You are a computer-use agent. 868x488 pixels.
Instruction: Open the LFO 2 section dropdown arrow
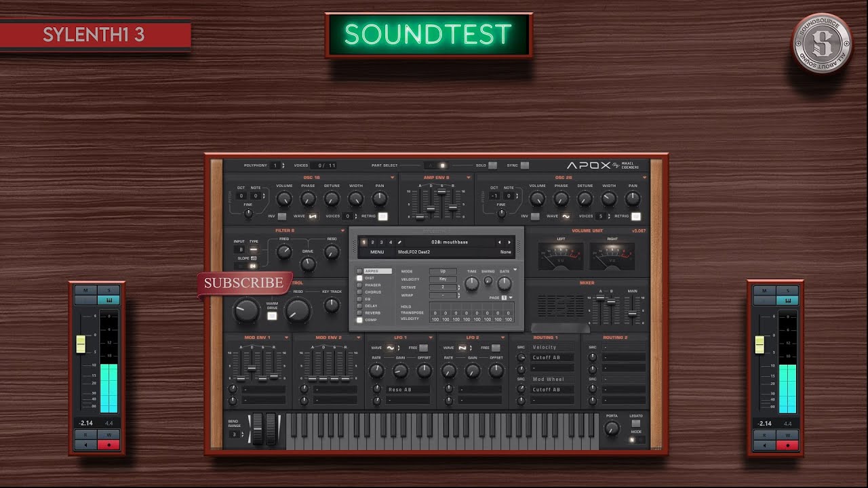click(502, 337)
